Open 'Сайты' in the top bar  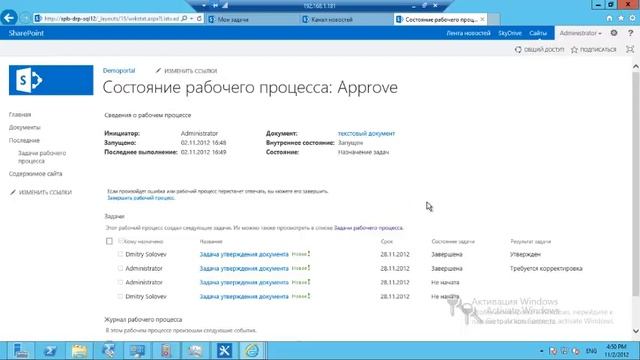click(538, 33)
